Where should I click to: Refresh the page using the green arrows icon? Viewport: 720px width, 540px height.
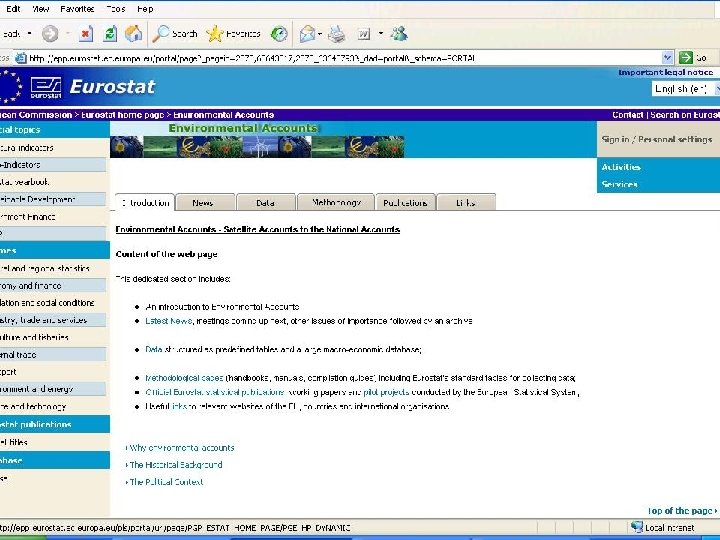(110, 34)
